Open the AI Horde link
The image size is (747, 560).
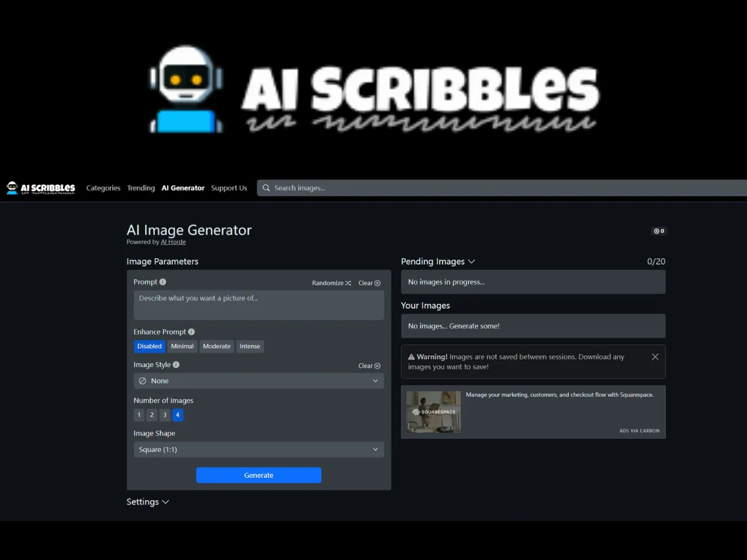(173, 242)
